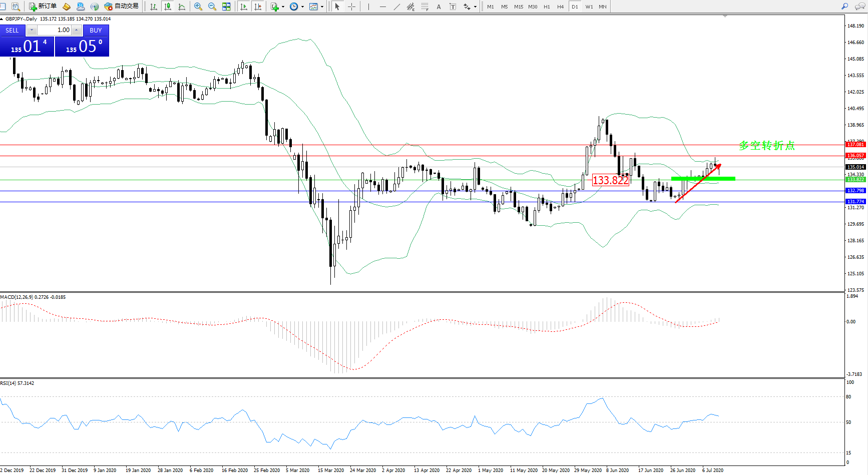Switch to the H4 timeframe

coord(560,7)
